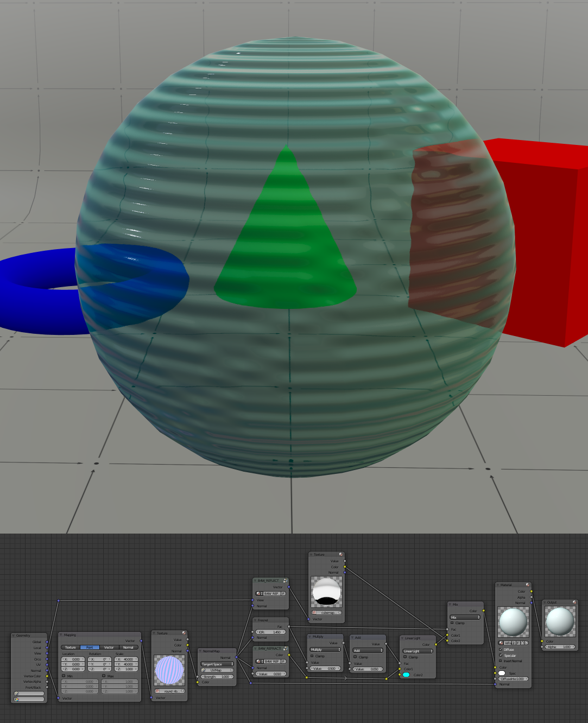Click node group icon on B4W_REFLECT header

(x=285, y=581)
